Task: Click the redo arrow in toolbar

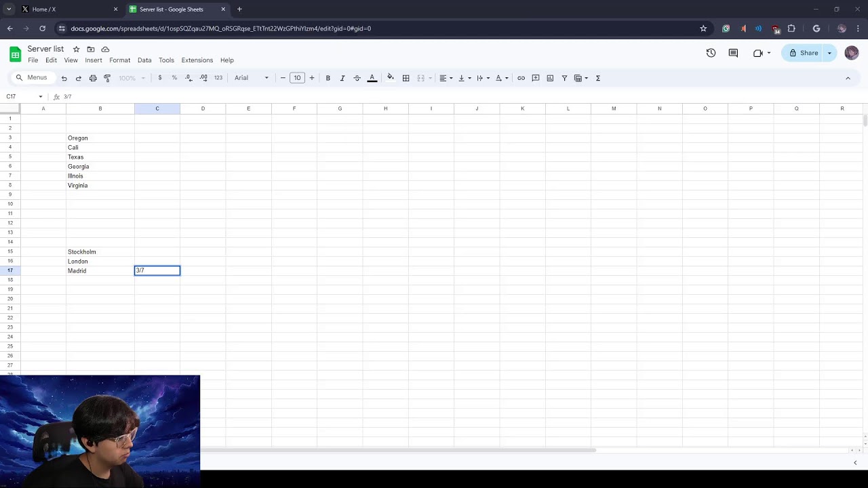Action: pos(79,78)
